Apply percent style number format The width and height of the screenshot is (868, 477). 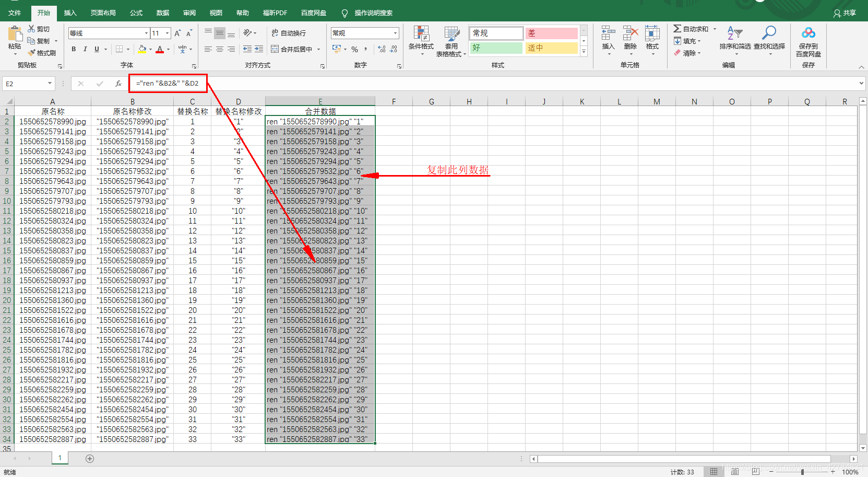pyautogui.click(x=354, y=49)
